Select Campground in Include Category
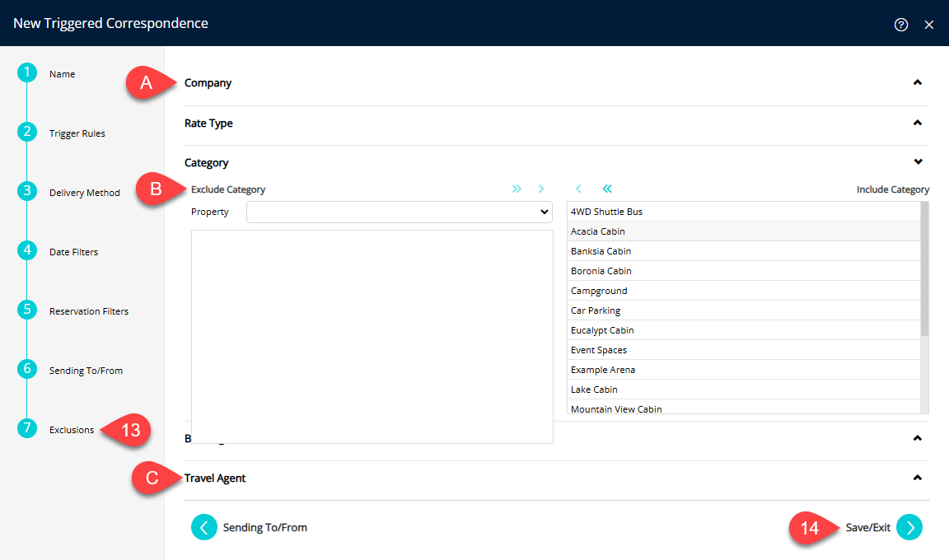Viewport: 949px width, 560px height. coord(743,291)
